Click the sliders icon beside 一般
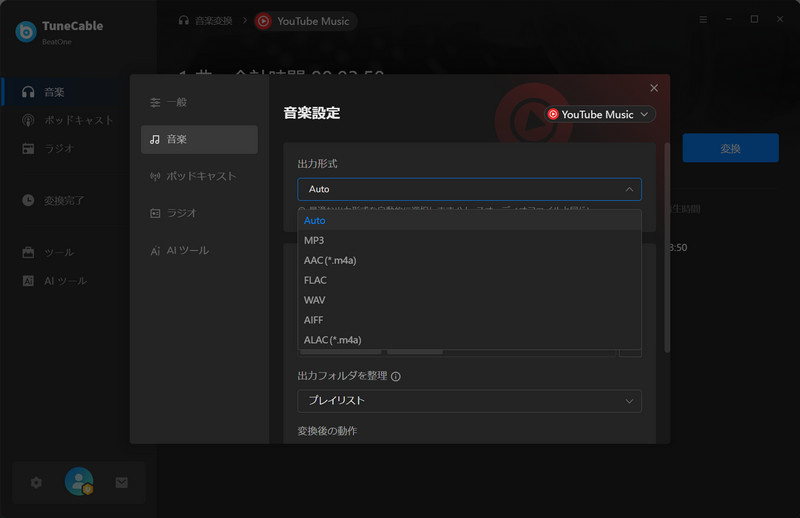 [155, 103]
